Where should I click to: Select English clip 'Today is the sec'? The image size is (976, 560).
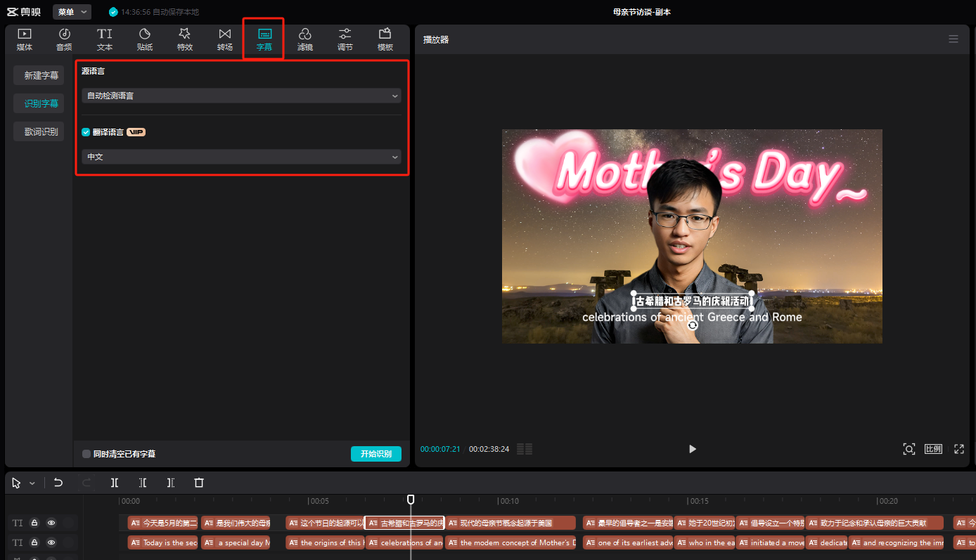pos(163,542)
